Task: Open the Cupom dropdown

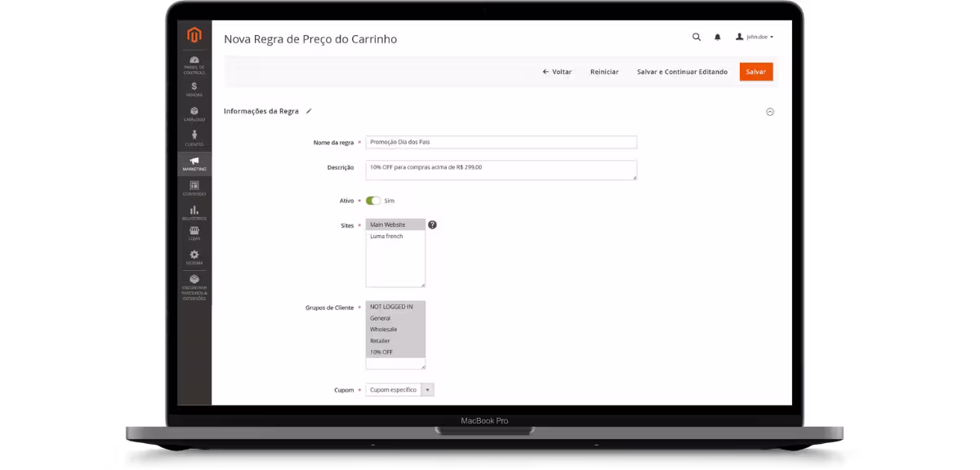Action: (400, 390)
